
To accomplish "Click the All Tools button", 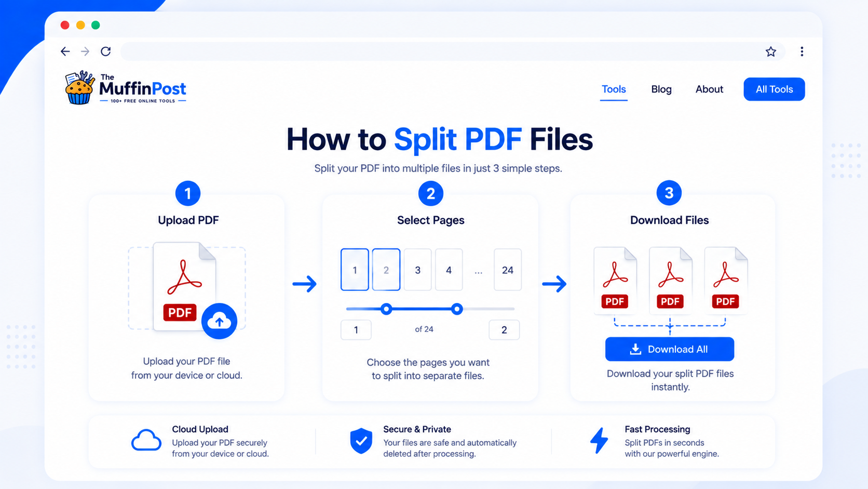I will 774,89.
